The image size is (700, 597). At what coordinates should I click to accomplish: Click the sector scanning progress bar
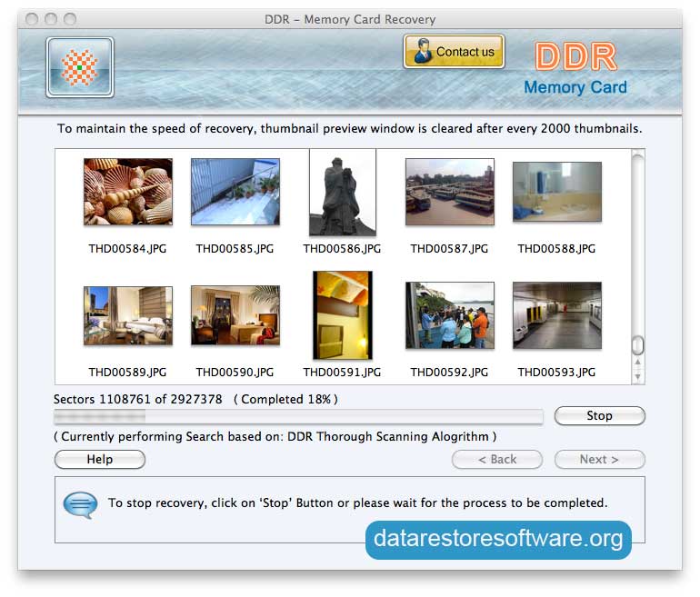coord(298,417)
